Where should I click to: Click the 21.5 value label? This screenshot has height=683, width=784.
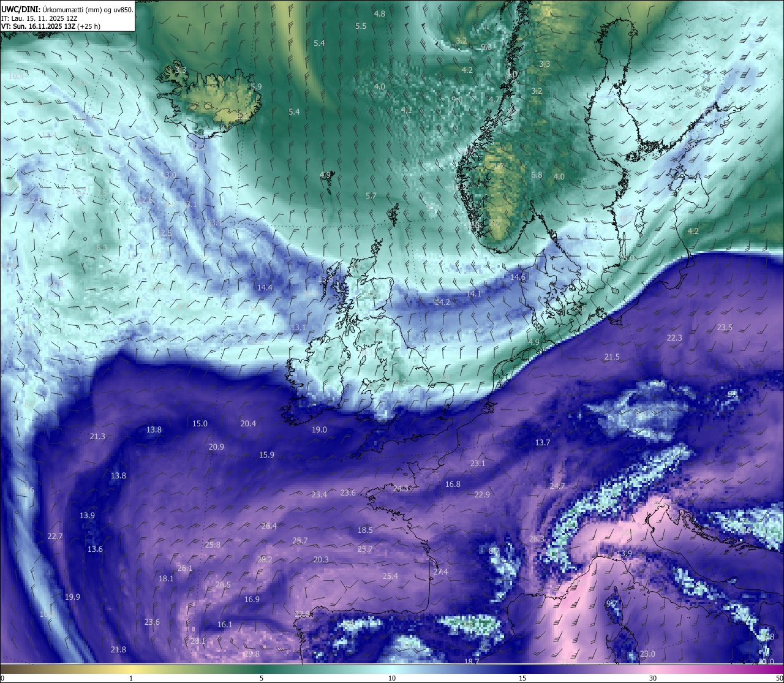click(612, 357)
